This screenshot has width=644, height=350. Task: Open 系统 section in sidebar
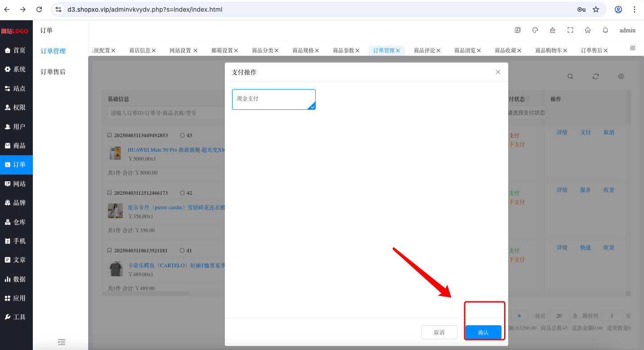(16, 69)
